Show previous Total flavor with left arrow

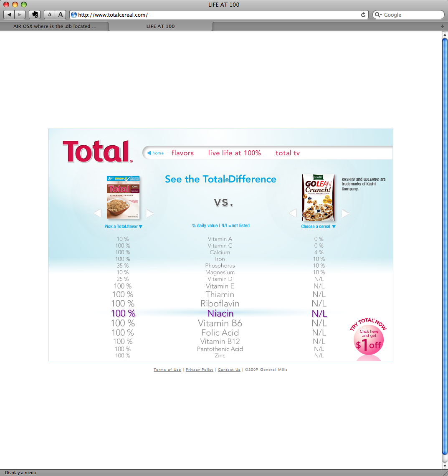(x=97, y=213)
